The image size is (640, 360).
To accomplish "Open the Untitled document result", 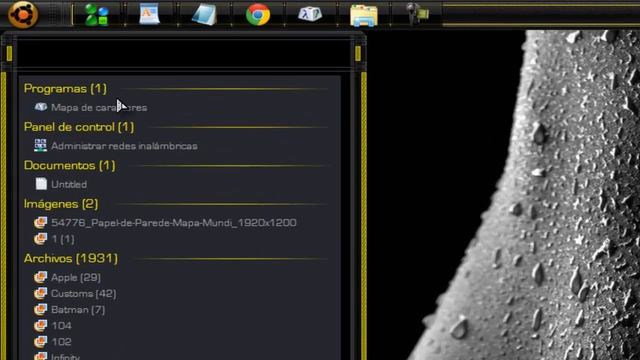I will 69,184.
